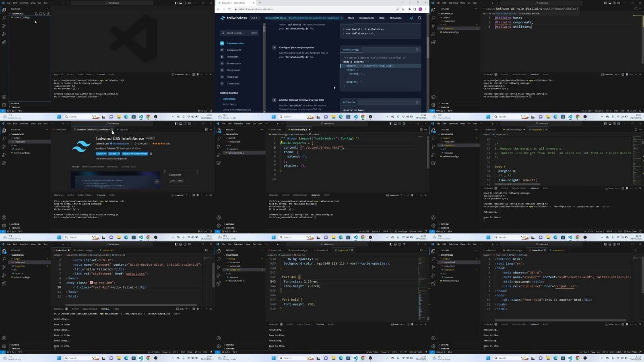The width and height of the screenshot is (644, 362).
Task: Click the manage gear beside Switch to Pre-Release
Action: [x=151, y=153]
